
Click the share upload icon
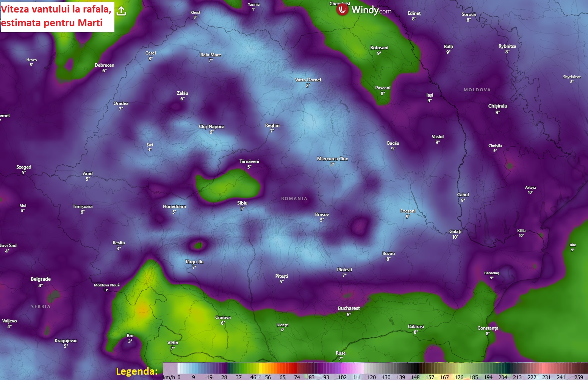point(121,11)
